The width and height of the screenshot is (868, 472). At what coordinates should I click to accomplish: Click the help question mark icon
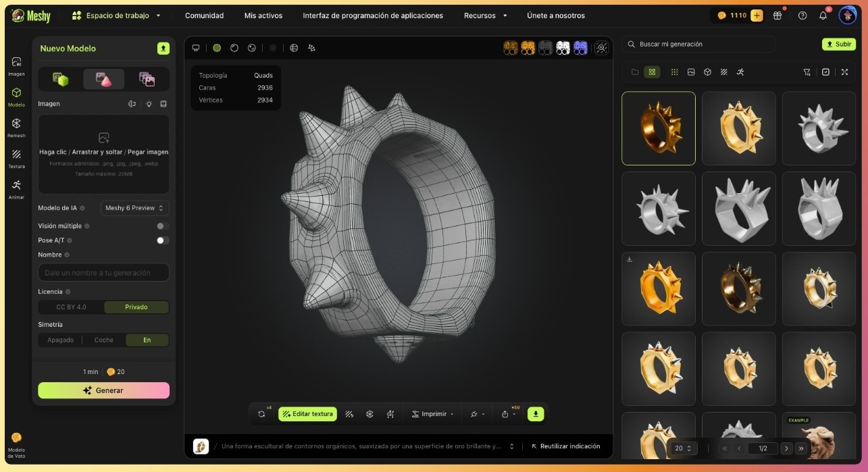tap(802, 16)
